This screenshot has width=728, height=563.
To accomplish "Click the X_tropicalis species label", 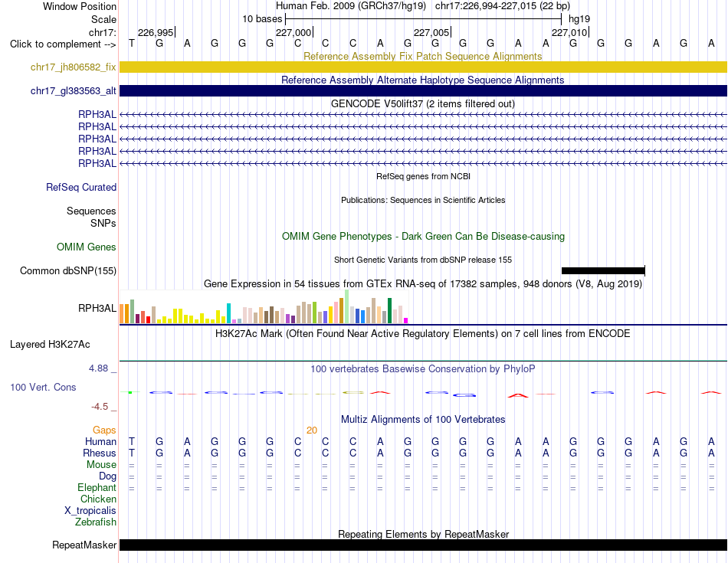I will click(90, 511).
